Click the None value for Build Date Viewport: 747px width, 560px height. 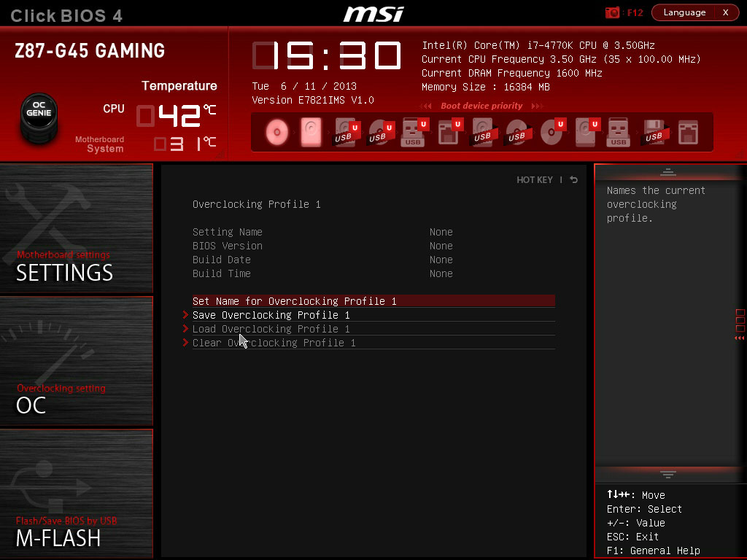pos(441,260)
